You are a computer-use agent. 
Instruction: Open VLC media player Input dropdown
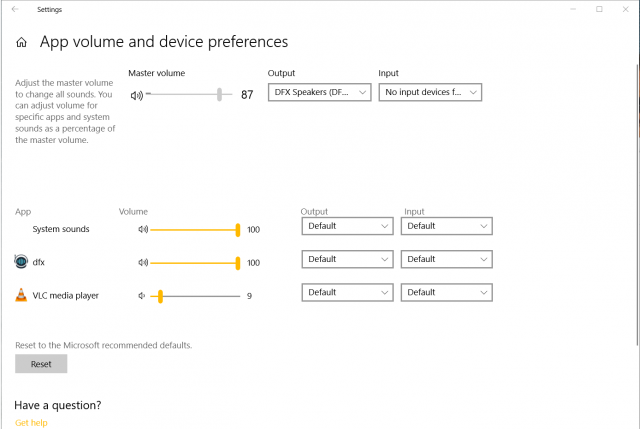(x=446, y=292)
